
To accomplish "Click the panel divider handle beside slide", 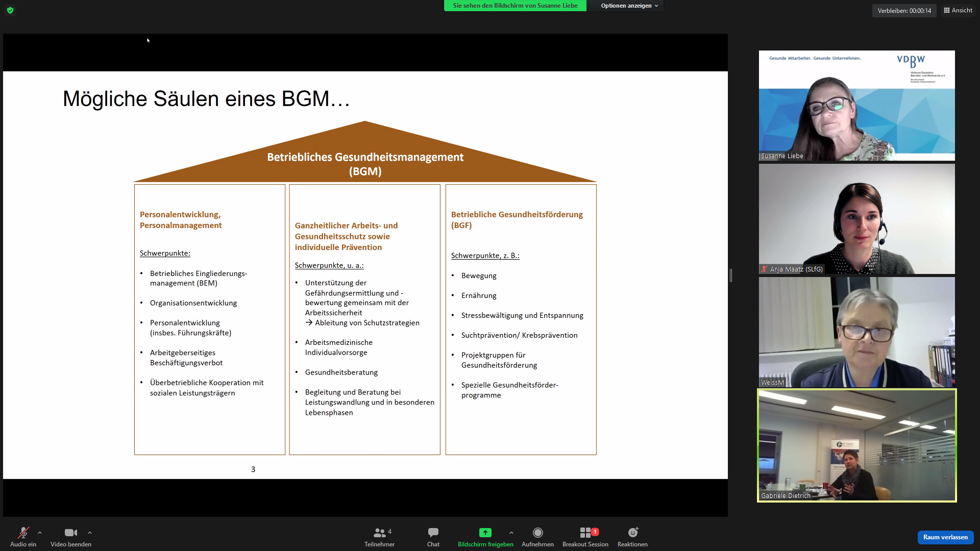I will pyautogui.click(x=731, y=275).
